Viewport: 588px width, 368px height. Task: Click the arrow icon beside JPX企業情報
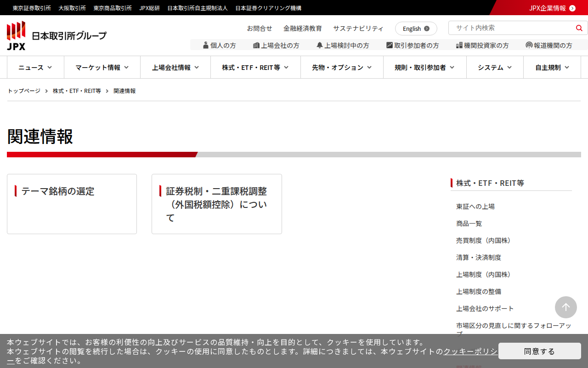[x=572, y=8]
